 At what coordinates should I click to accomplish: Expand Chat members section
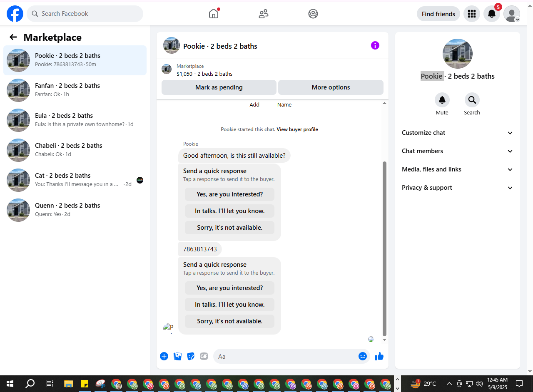click(458, 151)
